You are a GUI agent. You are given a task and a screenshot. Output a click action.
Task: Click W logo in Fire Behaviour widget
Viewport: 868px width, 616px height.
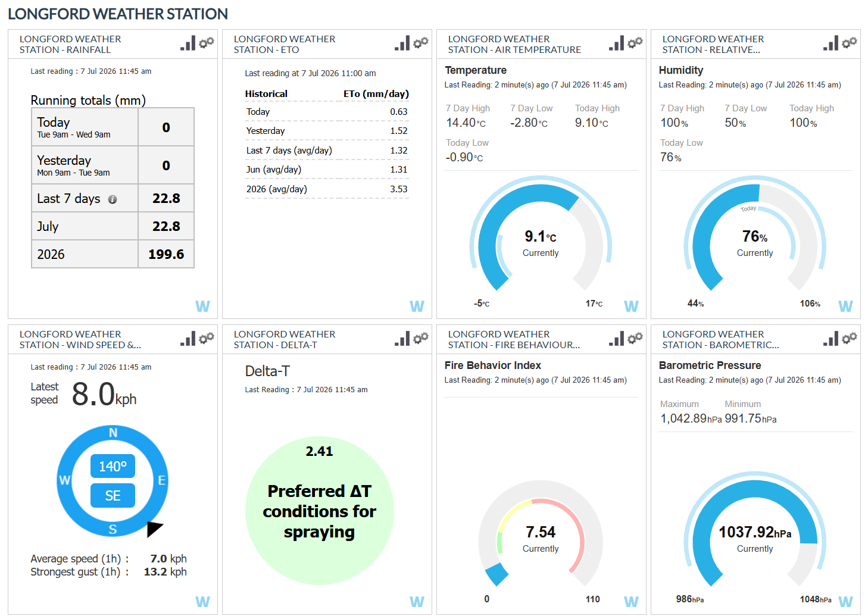(x=631, y=602)
